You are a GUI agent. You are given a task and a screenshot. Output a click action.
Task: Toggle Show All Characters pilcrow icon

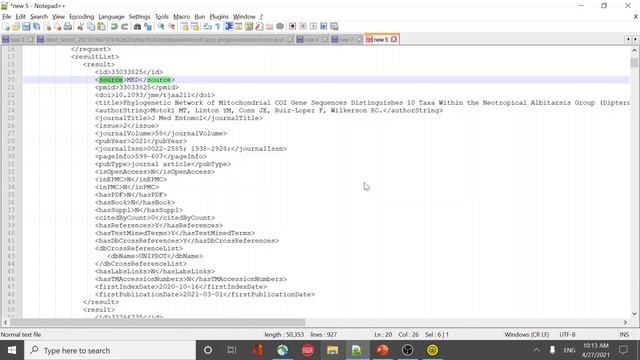tap(218, 27)
